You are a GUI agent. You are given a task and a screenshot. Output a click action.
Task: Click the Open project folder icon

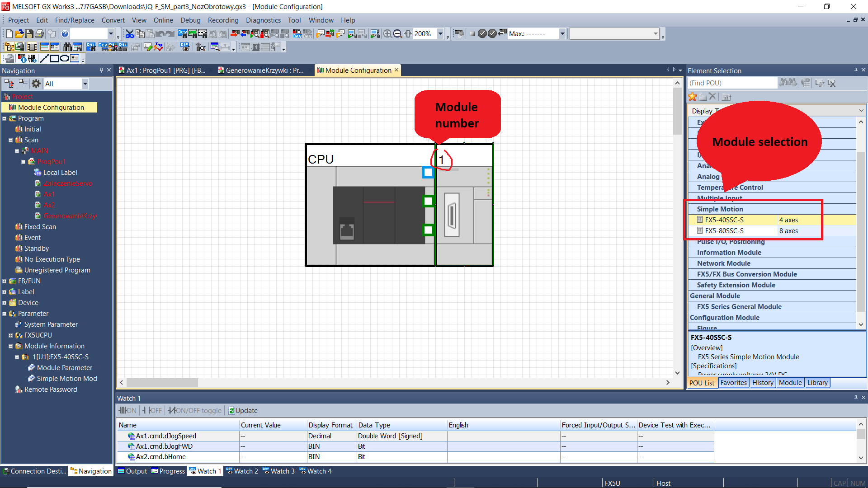(x=19, y=34)
